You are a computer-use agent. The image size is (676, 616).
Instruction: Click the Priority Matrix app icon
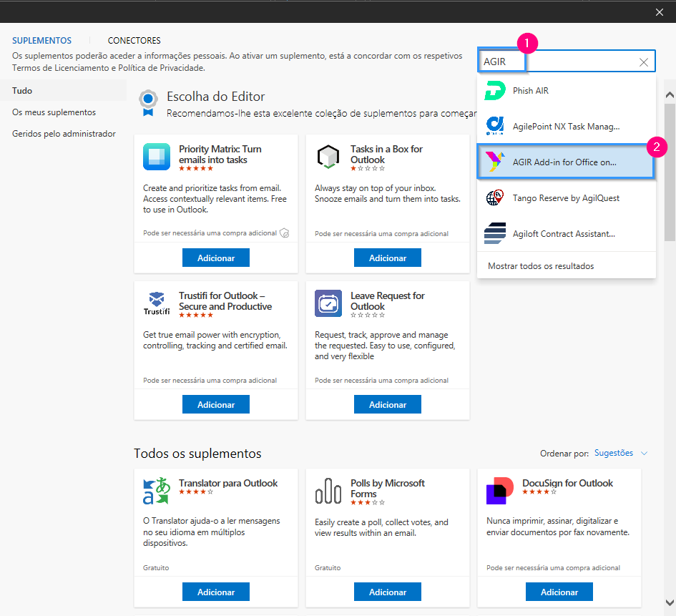157,157
